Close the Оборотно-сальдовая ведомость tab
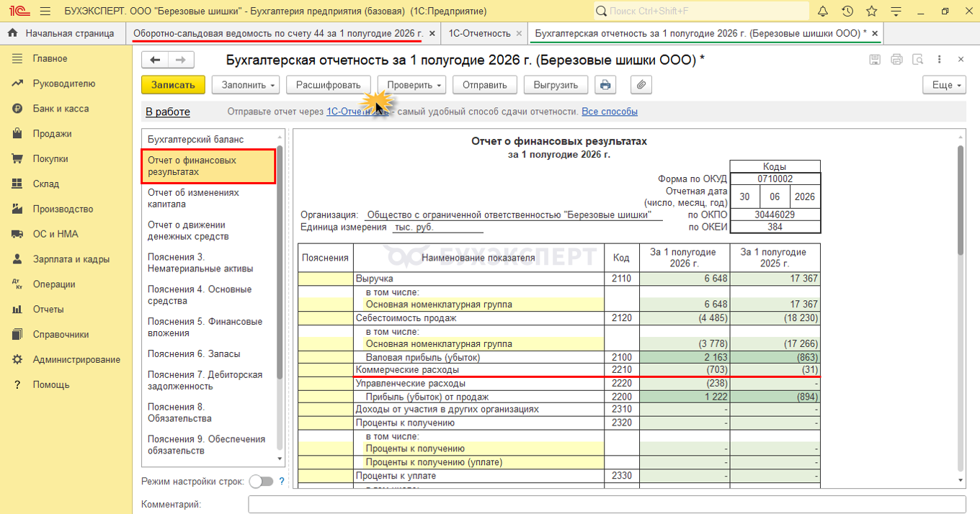Viewport: 980px width, 514px height. (x=432, y=34)
